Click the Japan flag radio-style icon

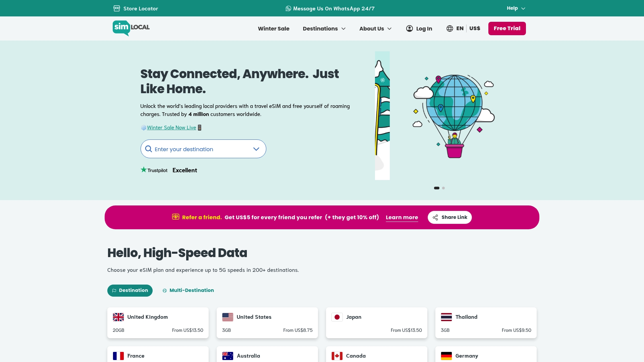[337, 317]
